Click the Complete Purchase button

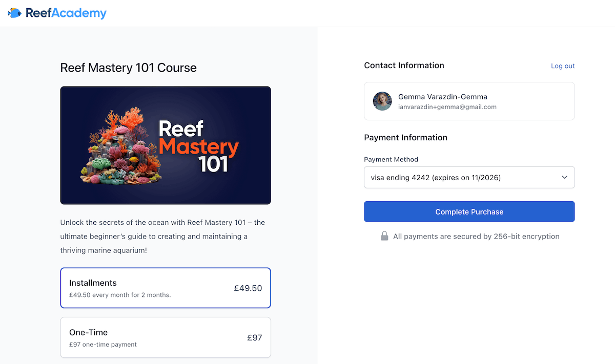click(x=469, y=211)
